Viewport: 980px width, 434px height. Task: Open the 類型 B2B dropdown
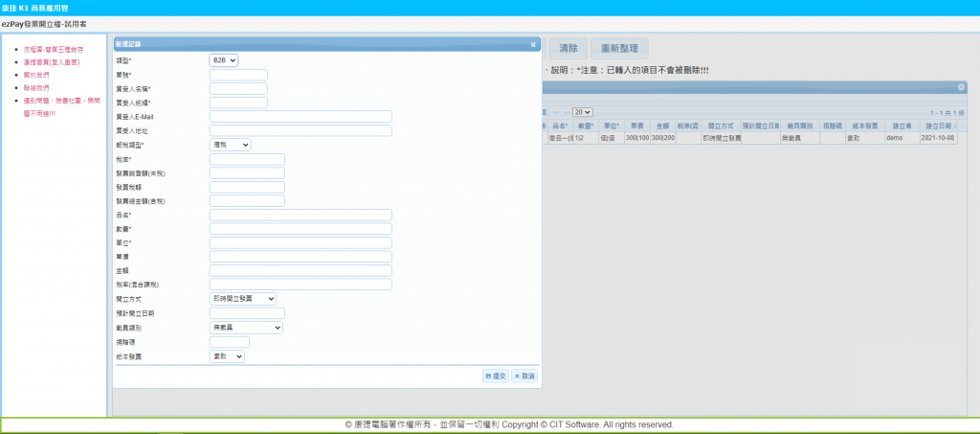(223, 60)
